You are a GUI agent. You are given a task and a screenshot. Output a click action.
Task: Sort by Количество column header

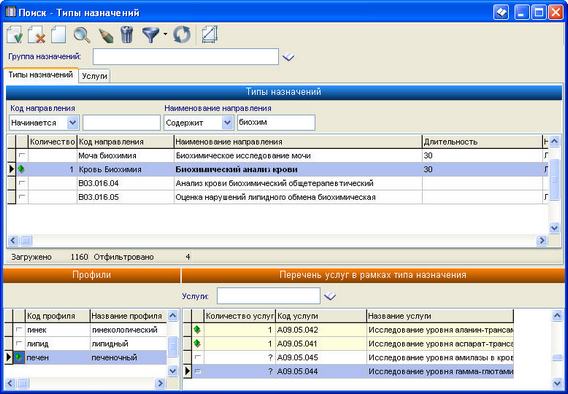[x=53, y=142]
